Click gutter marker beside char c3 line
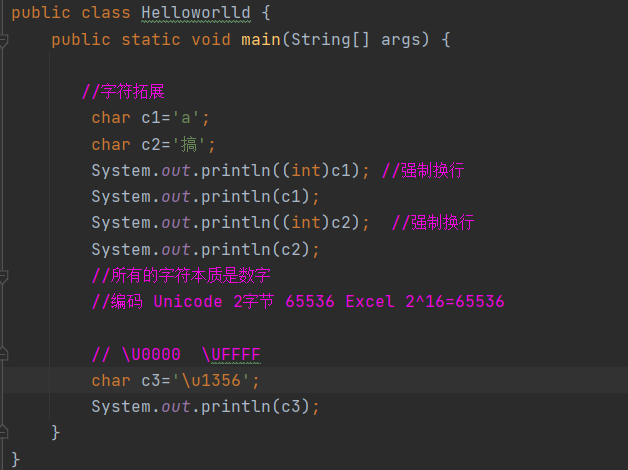The width and height of the screenshot is (628, 470). 5,381
